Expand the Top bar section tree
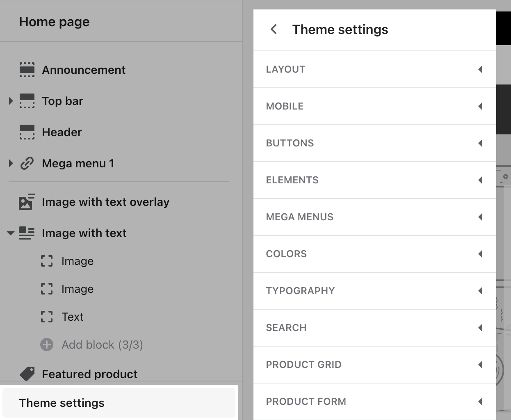 click(x=11, y=101)
